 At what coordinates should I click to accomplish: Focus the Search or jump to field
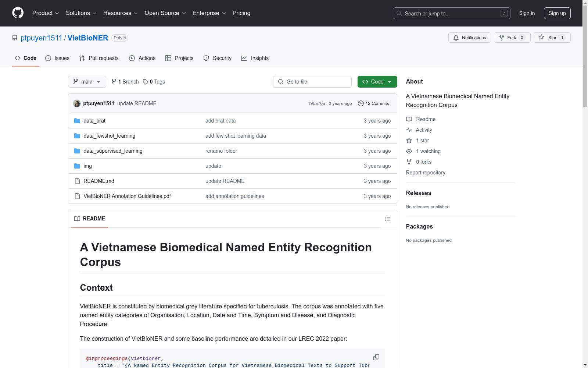click(x=452, y=13)
